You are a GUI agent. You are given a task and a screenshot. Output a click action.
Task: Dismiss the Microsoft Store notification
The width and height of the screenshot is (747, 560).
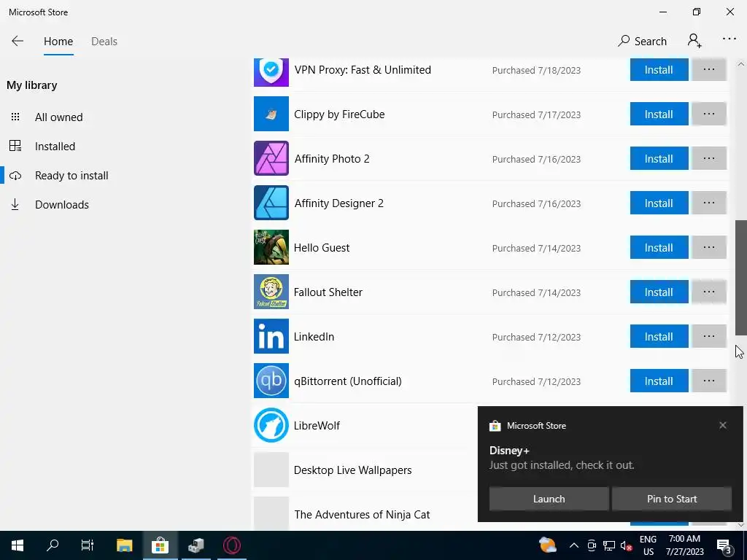coord(723,425)
